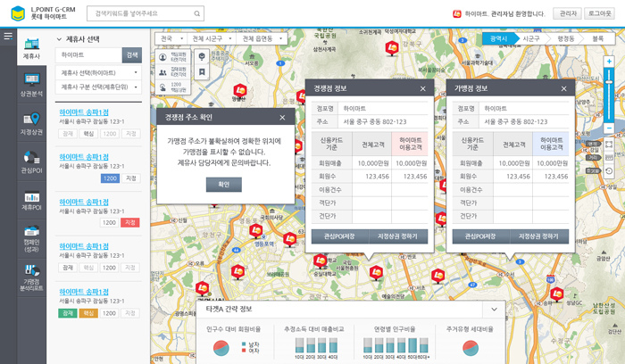This screenshot has width=625, height=364.
Task: Click the bookmark map tool icon
Action: point(202,72)
